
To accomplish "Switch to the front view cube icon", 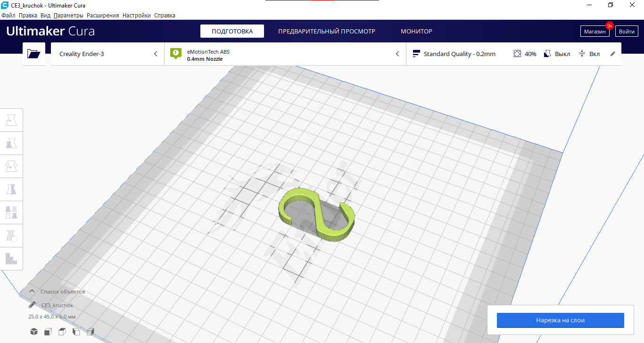I will [48, 332].
